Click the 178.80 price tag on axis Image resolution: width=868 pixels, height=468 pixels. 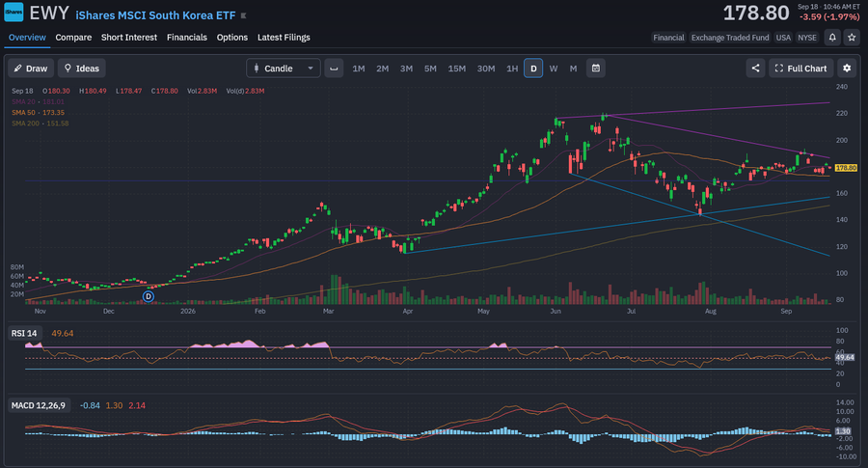[x=845, y=168]
